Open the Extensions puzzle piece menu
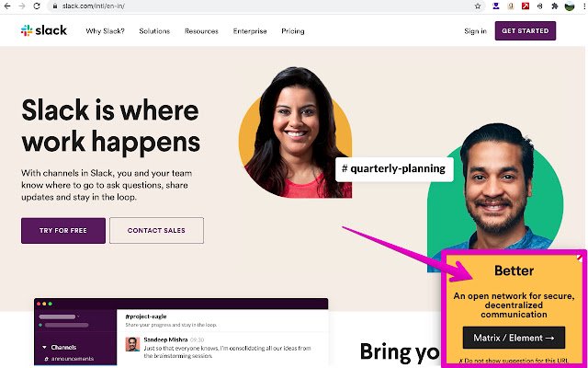Screen dimensions: 588x368 click(555, 6)
